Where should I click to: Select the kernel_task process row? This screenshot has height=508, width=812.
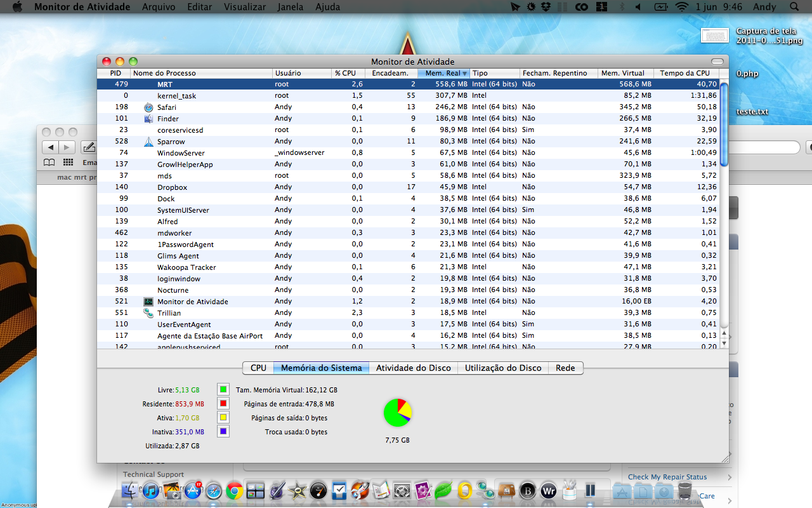click(x=408, y=96)
